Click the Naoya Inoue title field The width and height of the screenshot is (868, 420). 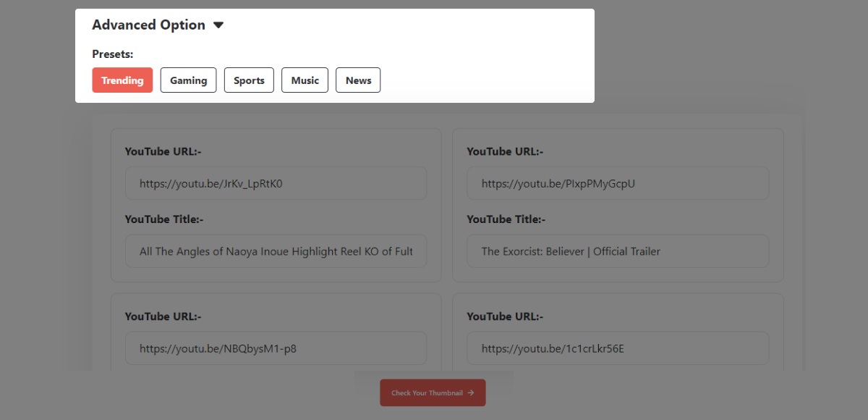276,251
